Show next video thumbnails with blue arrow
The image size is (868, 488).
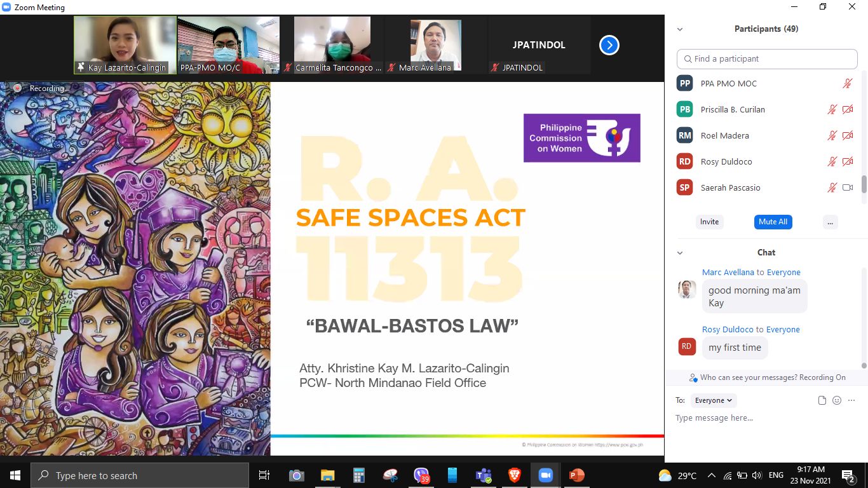click(609, 45)
